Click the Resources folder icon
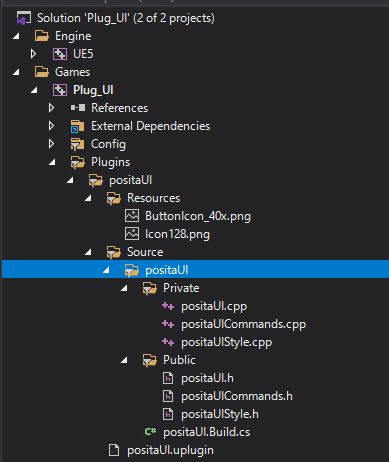389x462 pixels. point(114,198)
